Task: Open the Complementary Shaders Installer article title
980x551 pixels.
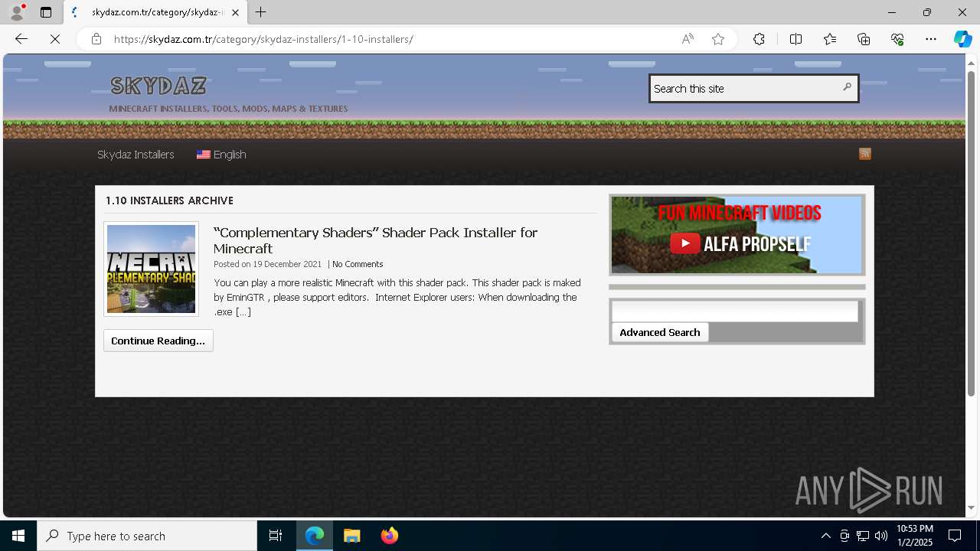Action: point(375,240)
